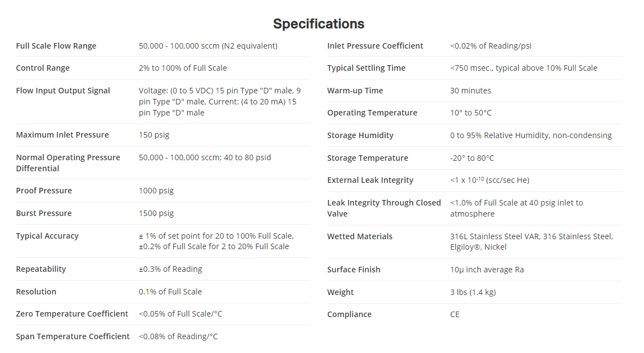This screenshot has height=353, width=644.
Task: Click the Typical Settling Time label
Action: [366, 68]
